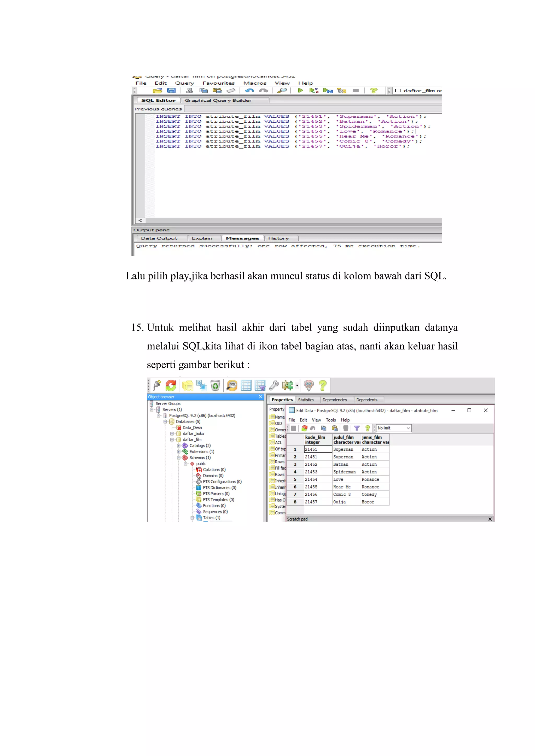
Task: Click the green Execute query play icon
Action: [x=300, y=91]
